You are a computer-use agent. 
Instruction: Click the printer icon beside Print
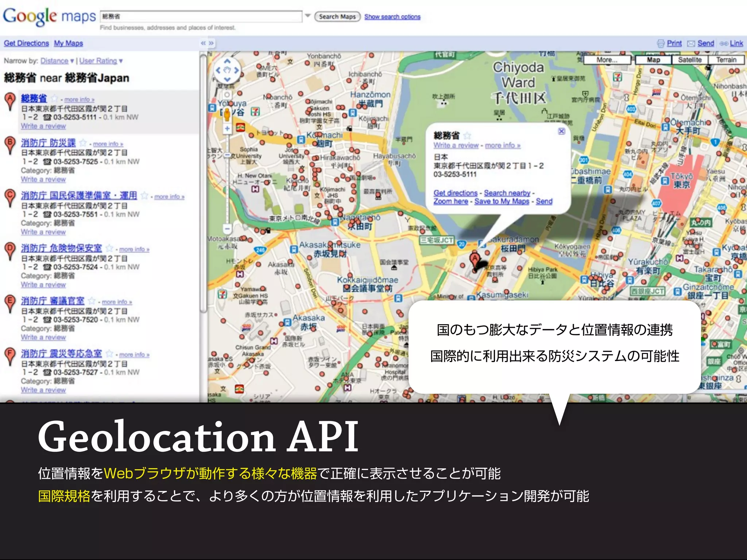661,43
